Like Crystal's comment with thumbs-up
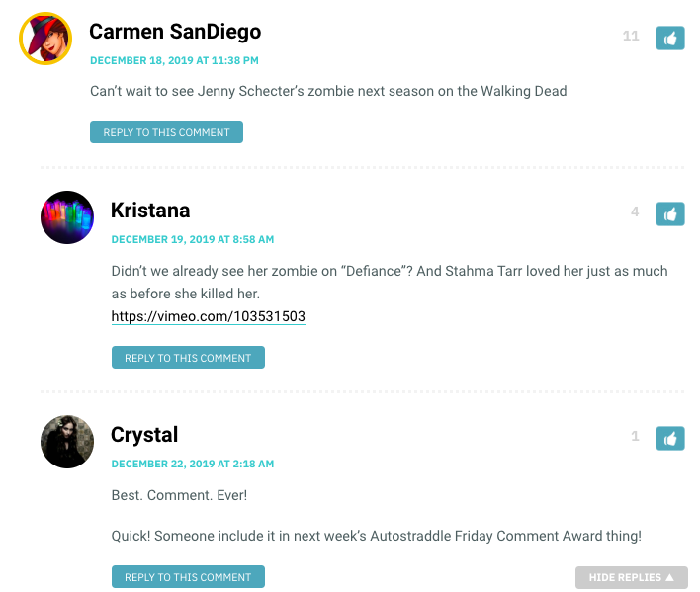700x592 pixels. (x=669, y=439)
